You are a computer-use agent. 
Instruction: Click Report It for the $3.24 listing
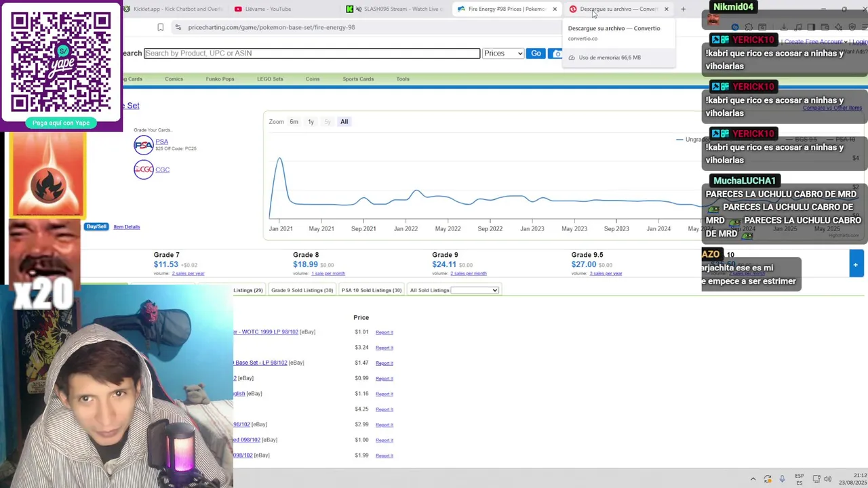(x=384, y=348)
